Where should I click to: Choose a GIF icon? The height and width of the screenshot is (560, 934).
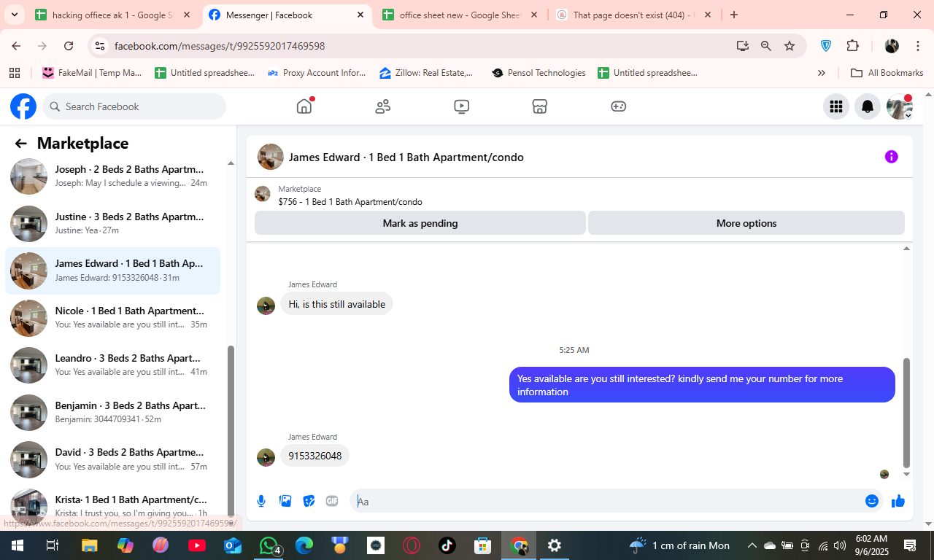tap(332, 501)
